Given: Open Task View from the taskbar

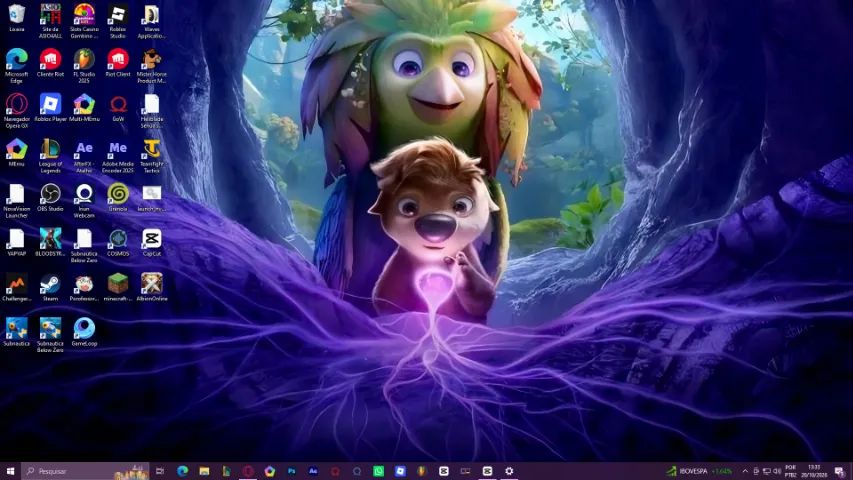Looking at the screenshot, I should (160, 471).
